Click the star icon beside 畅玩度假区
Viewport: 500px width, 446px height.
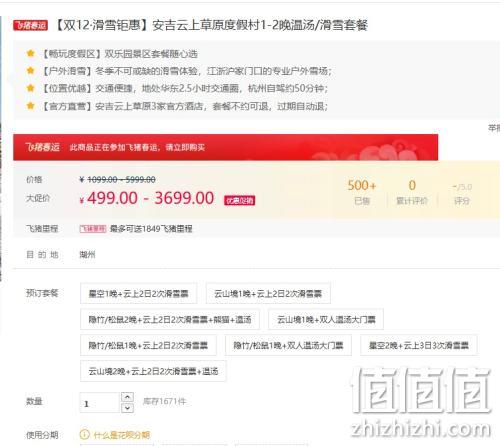click(31, 53)
